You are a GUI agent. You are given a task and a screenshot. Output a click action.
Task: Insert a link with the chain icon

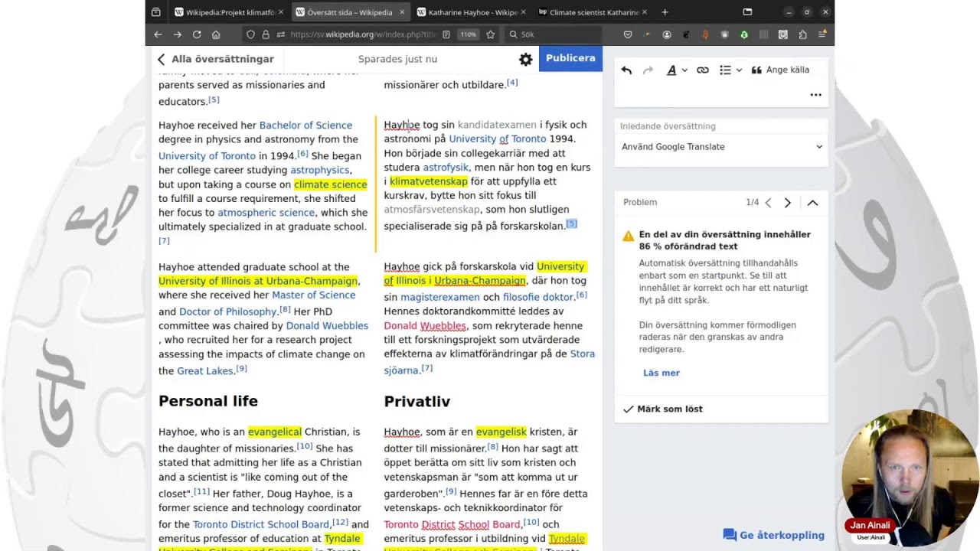click(x=703, y=70)
